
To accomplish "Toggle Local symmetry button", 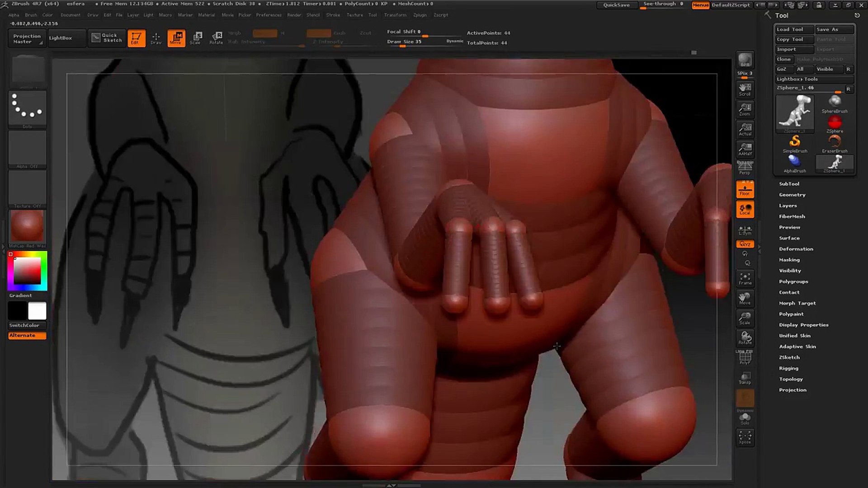I will 745,209.
